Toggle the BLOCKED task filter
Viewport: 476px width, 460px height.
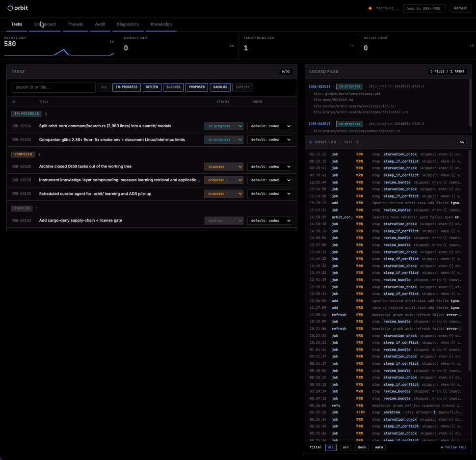[173, 87]
